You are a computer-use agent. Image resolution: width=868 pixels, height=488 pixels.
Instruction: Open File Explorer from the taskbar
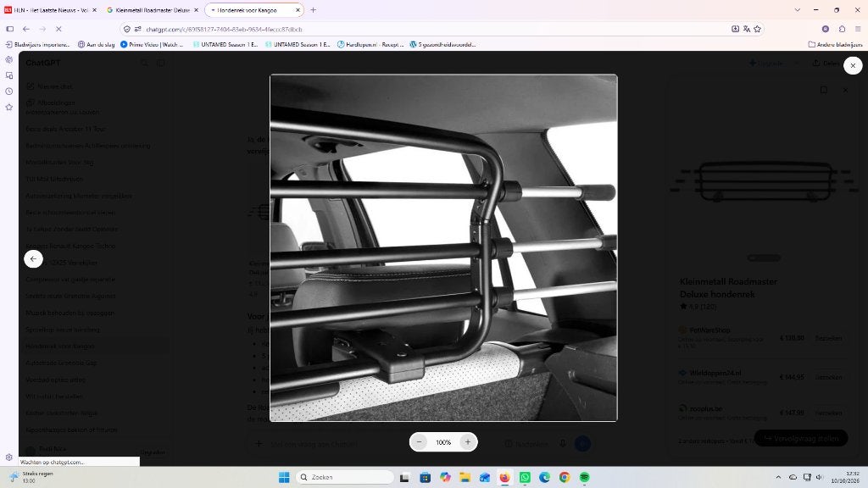[x=465, y=477]
